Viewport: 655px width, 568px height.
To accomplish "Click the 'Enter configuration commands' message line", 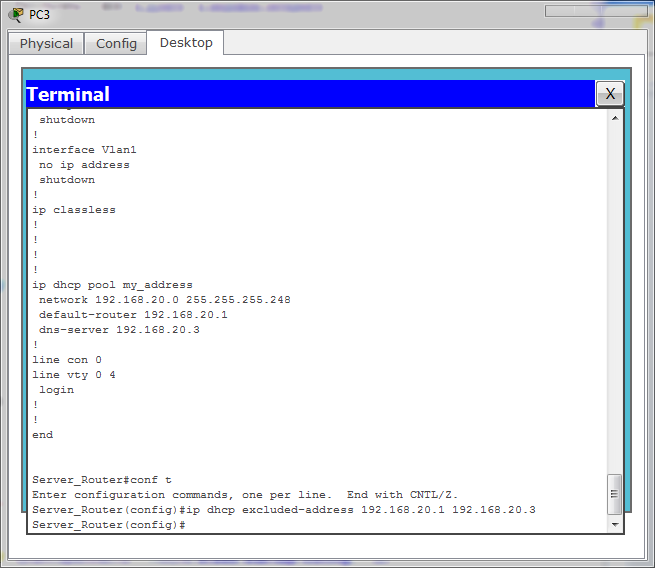I will (x=245, y=495).
